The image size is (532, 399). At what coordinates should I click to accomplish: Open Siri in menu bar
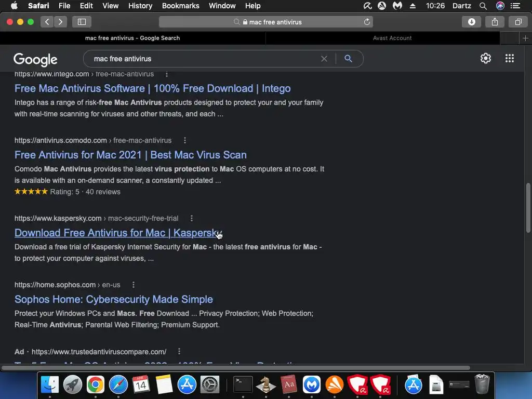pos(500,6)
